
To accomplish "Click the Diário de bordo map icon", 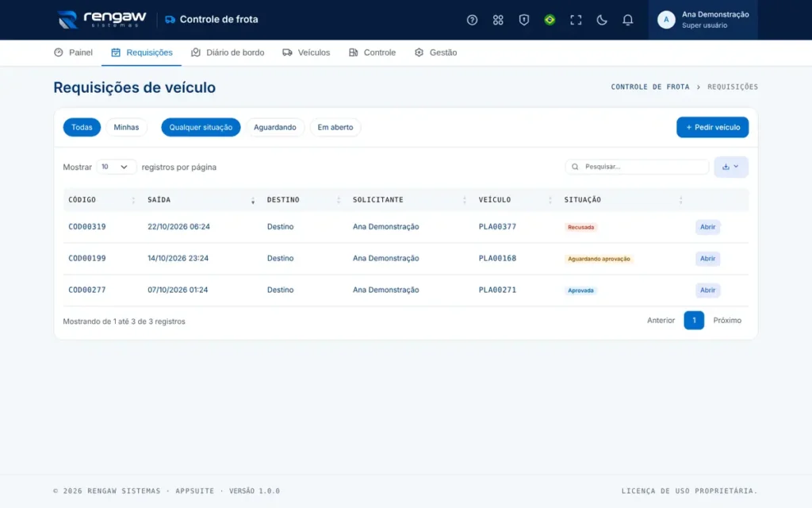I will click(195, 52).
